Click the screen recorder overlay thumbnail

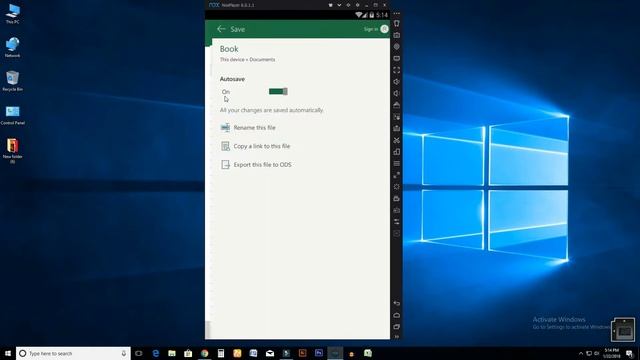tap(623, 330)
